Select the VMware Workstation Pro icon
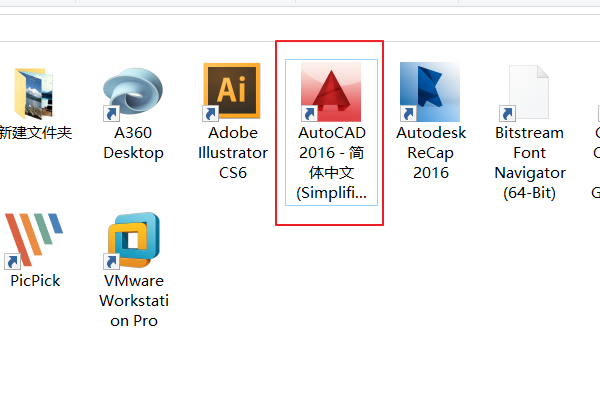 [x=132, y=240]
